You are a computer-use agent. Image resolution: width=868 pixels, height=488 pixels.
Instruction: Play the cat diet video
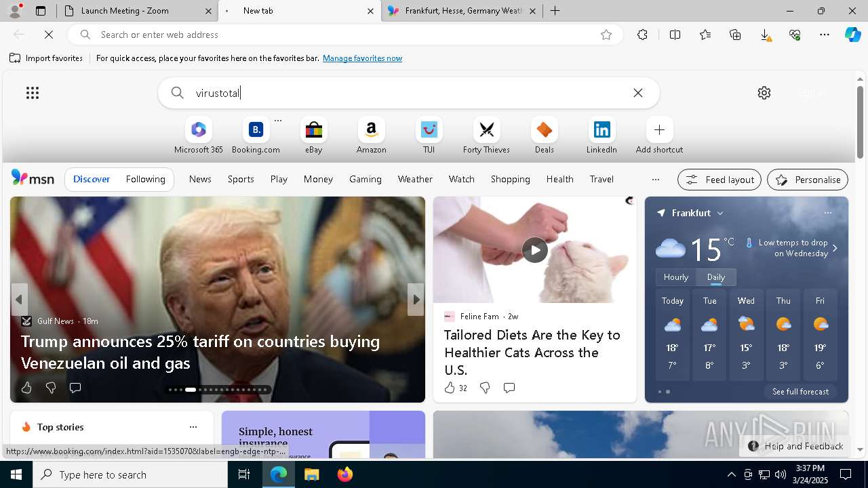(x=534, y=250)
